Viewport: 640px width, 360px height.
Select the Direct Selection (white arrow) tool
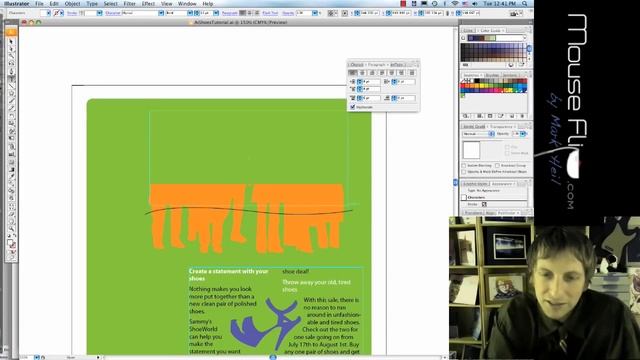(x=11, y=49)
